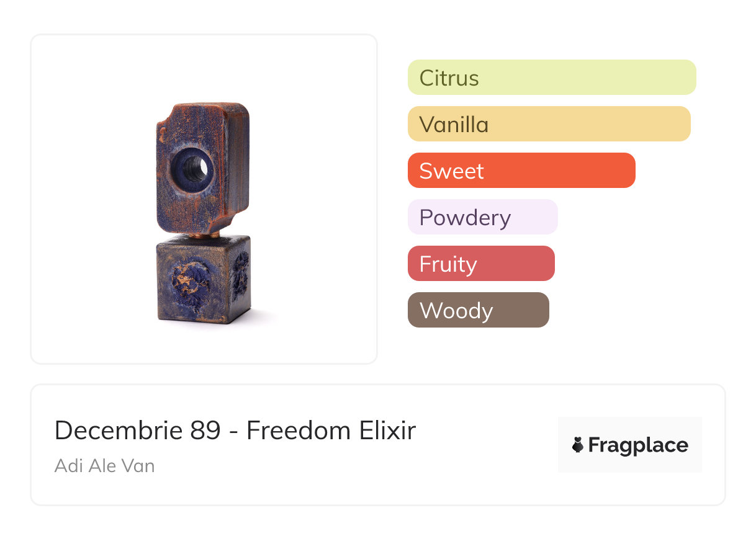The width and height of the screenshot is (756, 536).
Task: Click the circular hole in the bottle cap
Action: (193, 166)
